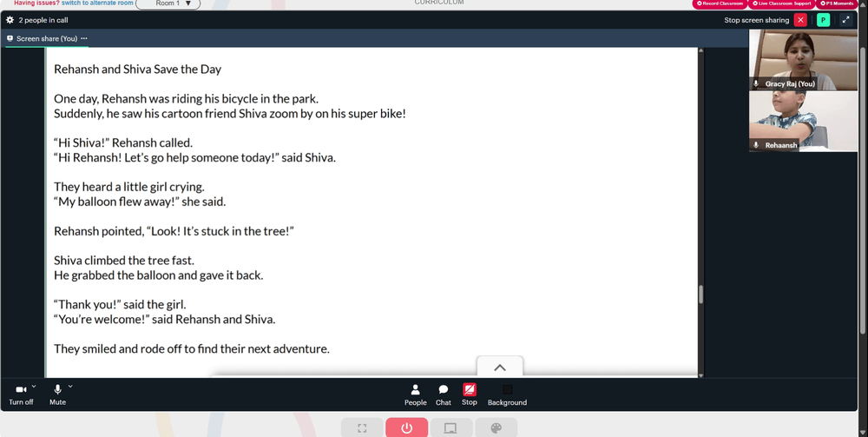Open Background effects settings

pos(507,395)
